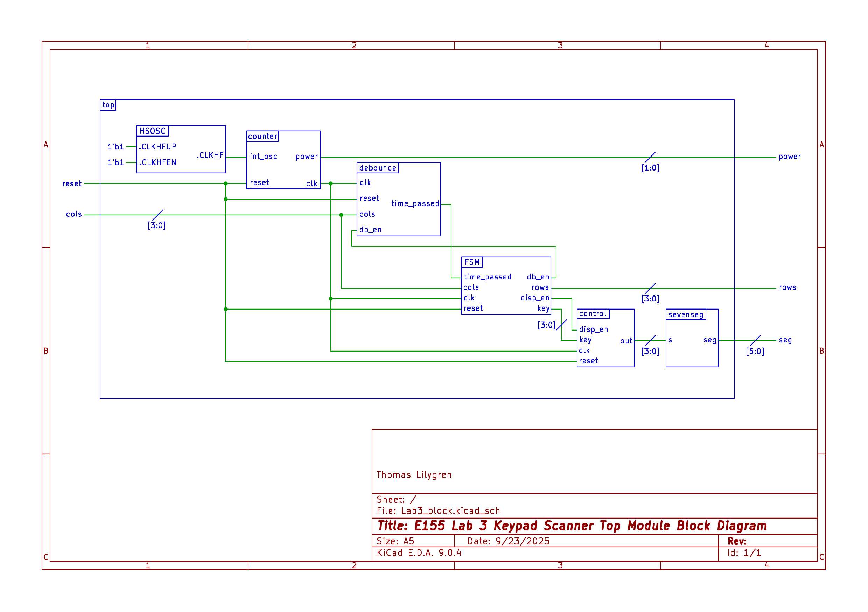Screen dimensions: 868x612
Task: Click the reset input label
Action: (x=72, y=184)
